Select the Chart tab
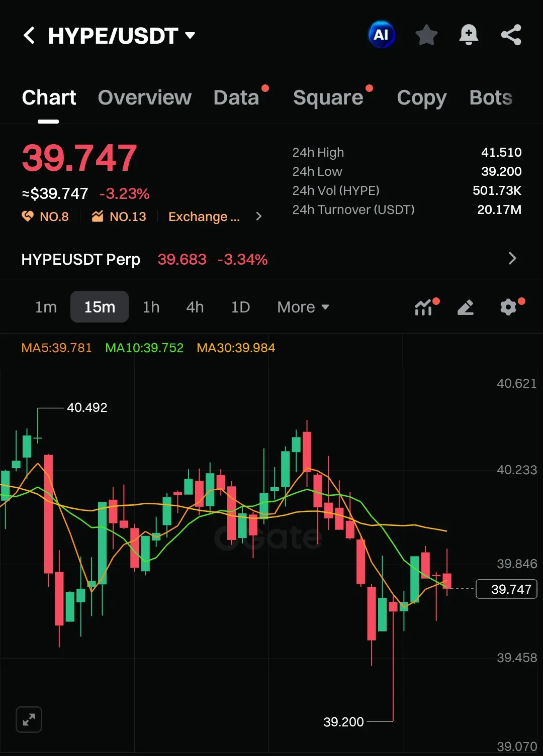The width and height of the screenshot is (543, 756). [49, 97]
